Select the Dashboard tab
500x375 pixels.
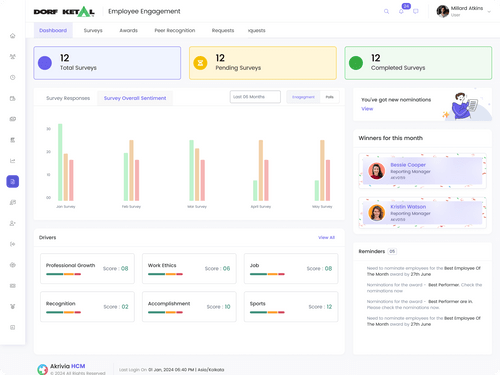point(53,30)
